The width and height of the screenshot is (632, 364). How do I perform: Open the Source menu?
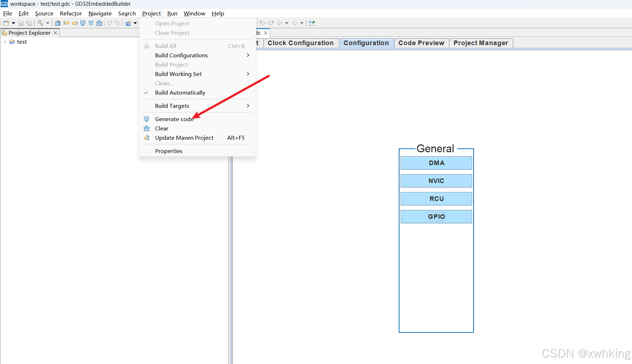click(44, 14)
